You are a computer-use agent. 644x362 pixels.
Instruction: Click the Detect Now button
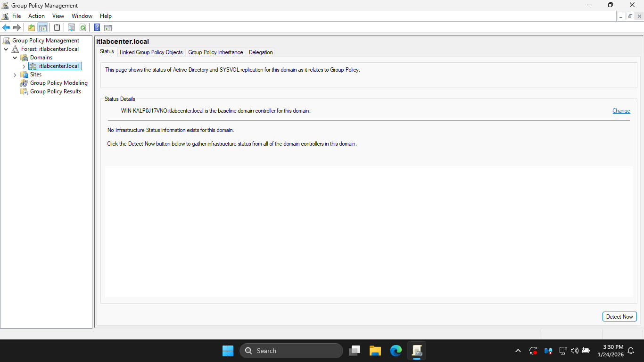[x=619, y=317]
